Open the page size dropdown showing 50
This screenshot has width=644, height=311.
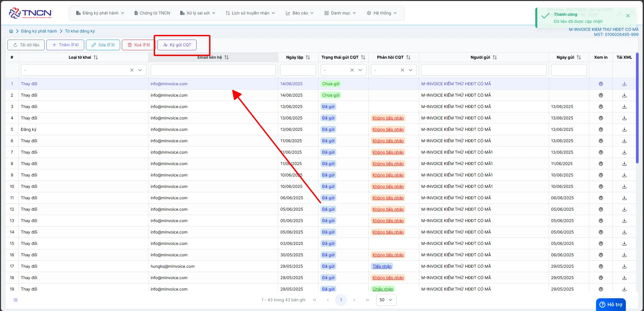click(x=386, y=300)
